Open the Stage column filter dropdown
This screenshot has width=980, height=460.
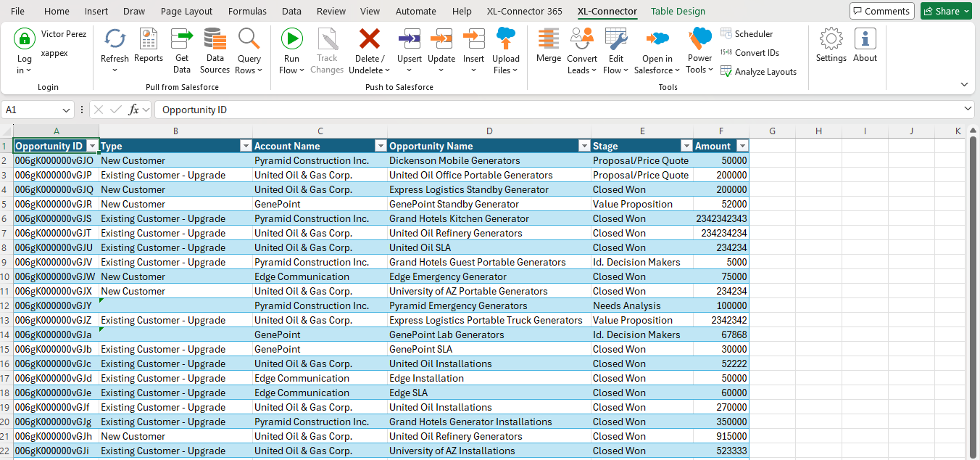tap(686, 146)
